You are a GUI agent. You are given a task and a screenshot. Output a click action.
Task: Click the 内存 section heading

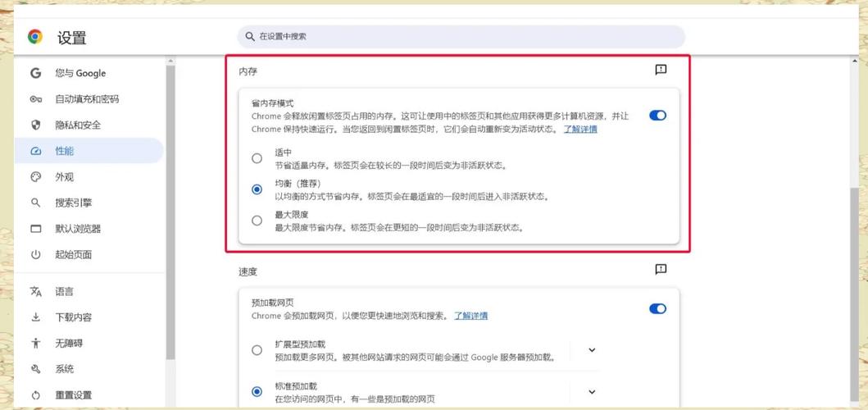tap(248, 71)
